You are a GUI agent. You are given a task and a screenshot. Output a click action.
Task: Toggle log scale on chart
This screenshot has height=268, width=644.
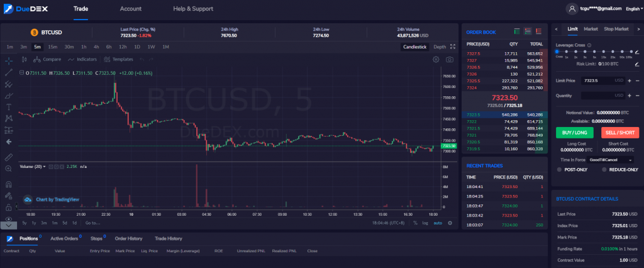point(425,223)
